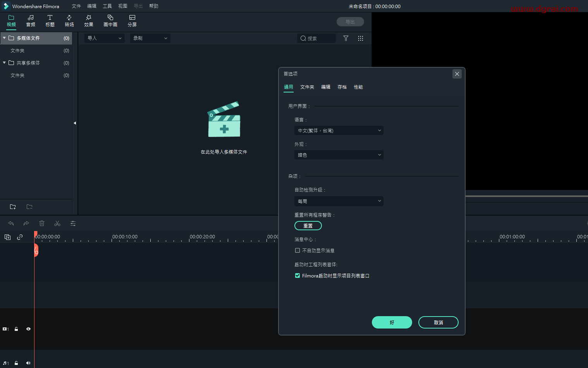Open the 画中画 elements library
The width and height of the screenshot is (588, 368).
pos(110,21)
